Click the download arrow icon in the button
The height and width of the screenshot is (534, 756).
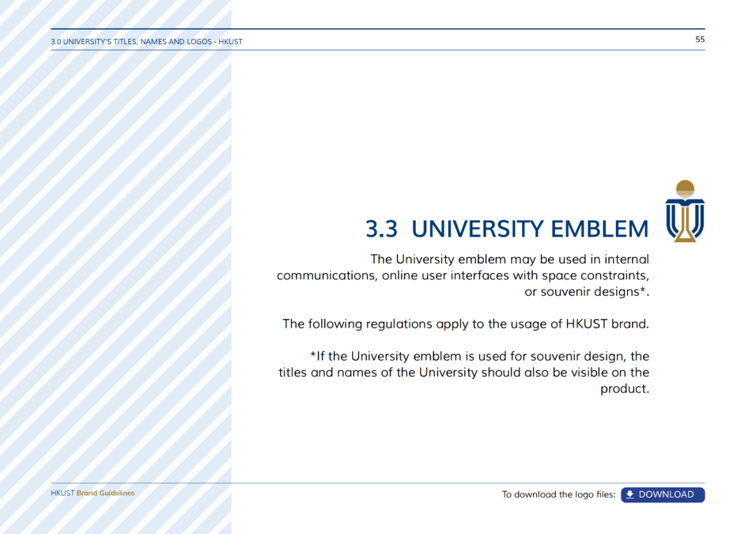tap(630, 495)
